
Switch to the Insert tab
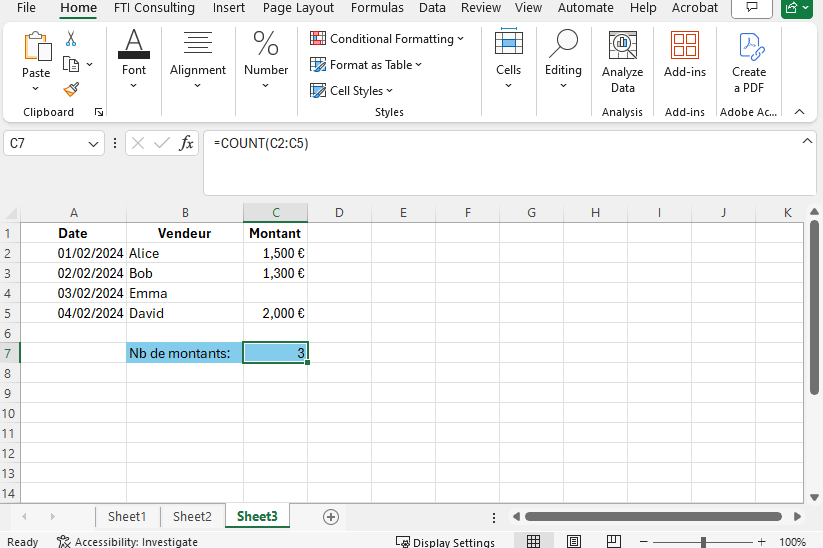(x=229, y=8)
